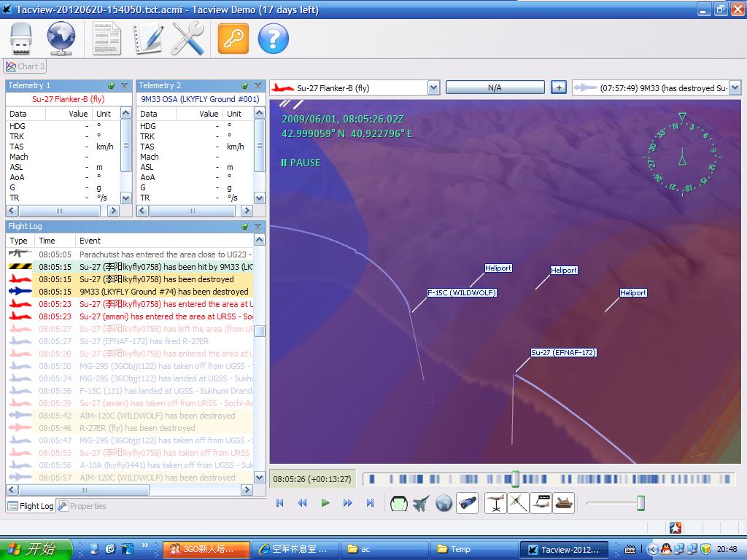Pin the Telemetry 1 panel

(x=112, y=86)
